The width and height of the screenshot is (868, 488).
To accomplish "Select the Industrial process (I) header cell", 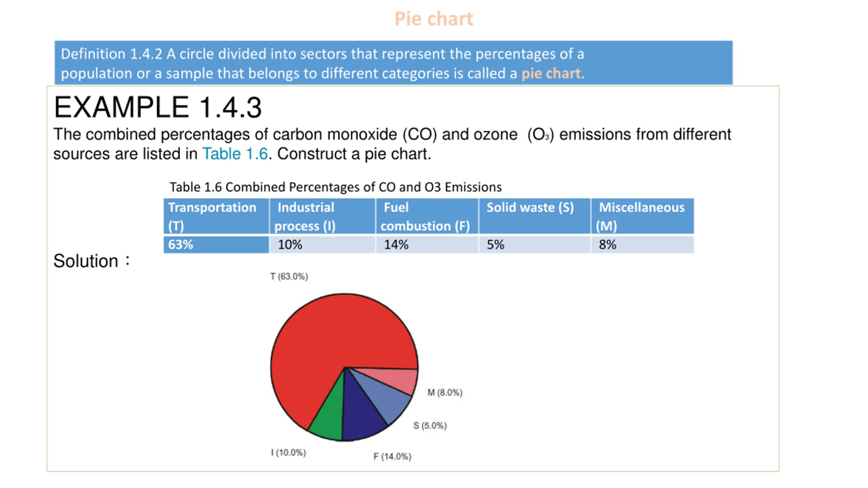I will (322, 216).
